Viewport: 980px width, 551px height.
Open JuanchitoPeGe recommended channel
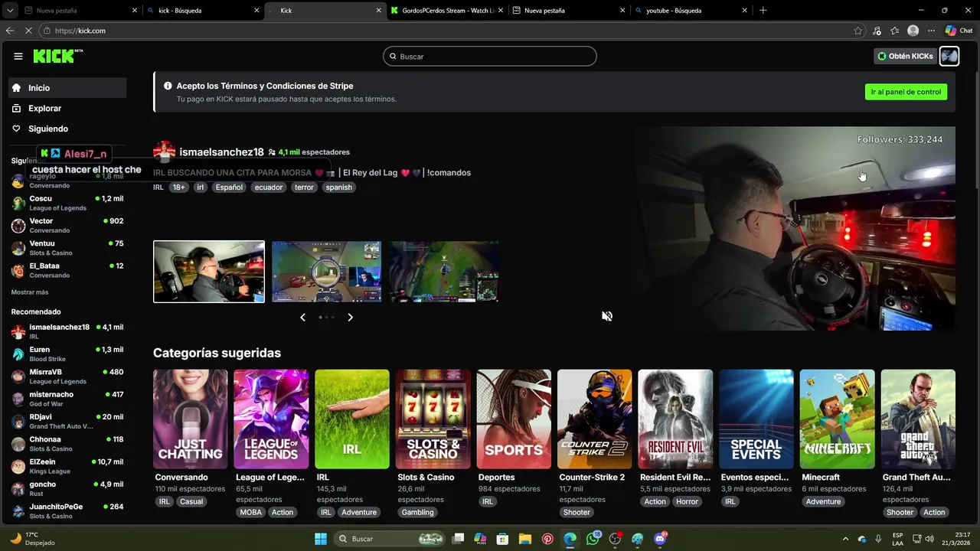(67, 510)
